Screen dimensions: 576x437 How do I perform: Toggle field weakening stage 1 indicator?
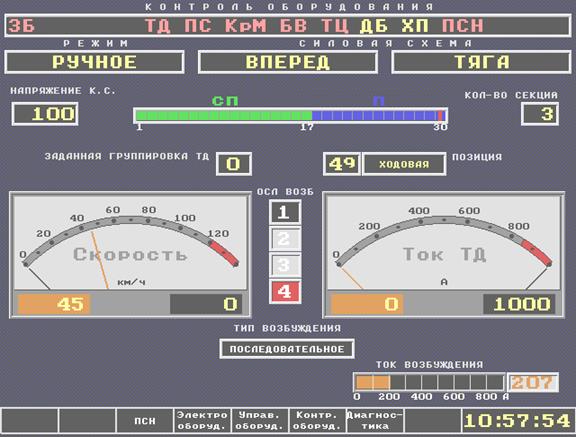point(285,212)
